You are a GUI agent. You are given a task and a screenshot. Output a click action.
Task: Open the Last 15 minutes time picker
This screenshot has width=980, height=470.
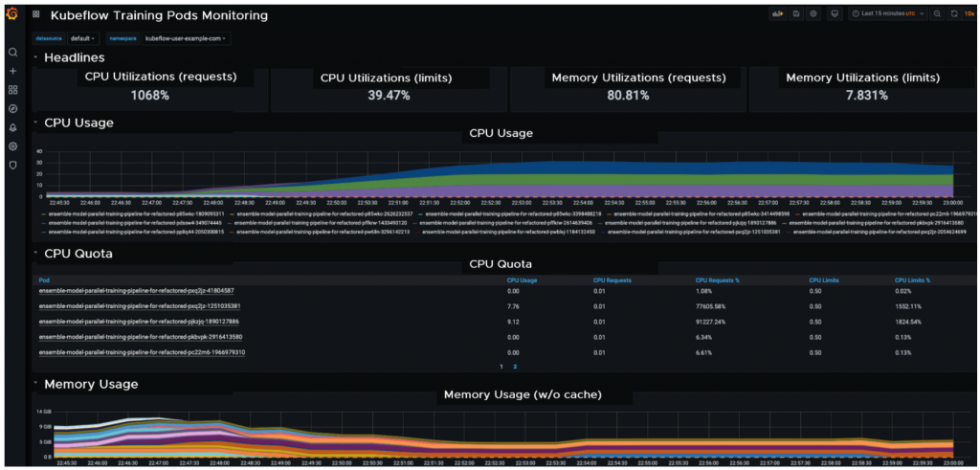click(888, 13)
